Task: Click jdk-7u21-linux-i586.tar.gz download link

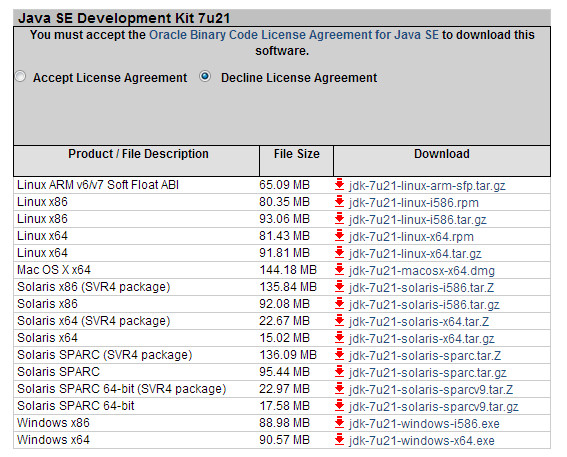Action: tap(418, 220)
